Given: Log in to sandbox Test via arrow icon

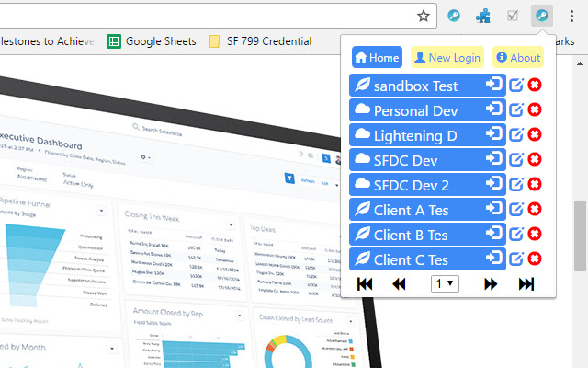Looking at the screenshot, I should click(494, 84).
